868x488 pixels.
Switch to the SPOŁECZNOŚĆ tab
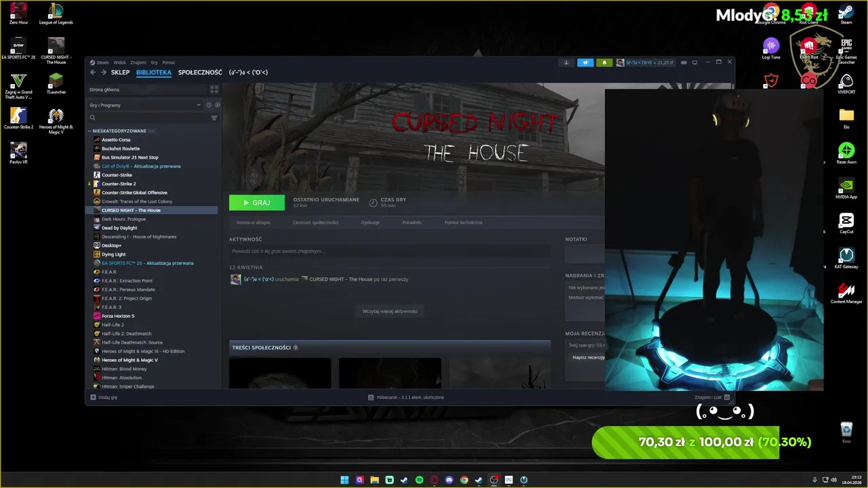(200, 73)
